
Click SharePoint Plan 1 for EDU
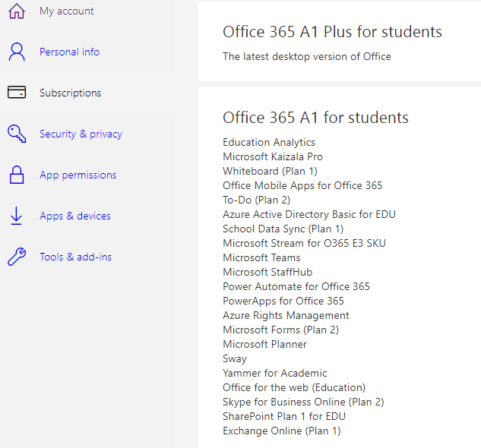pos(284,416)
